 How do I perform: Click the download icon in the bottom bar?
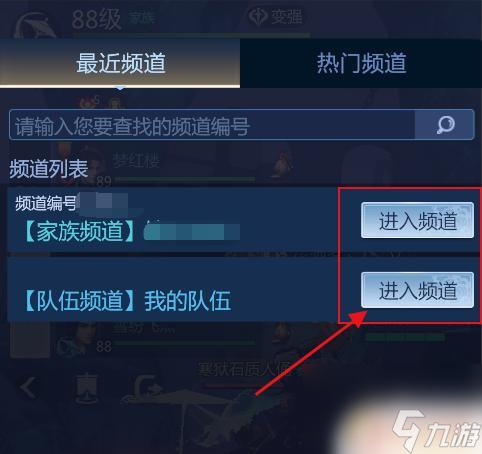pyautogui.click(x=86, y=388)
